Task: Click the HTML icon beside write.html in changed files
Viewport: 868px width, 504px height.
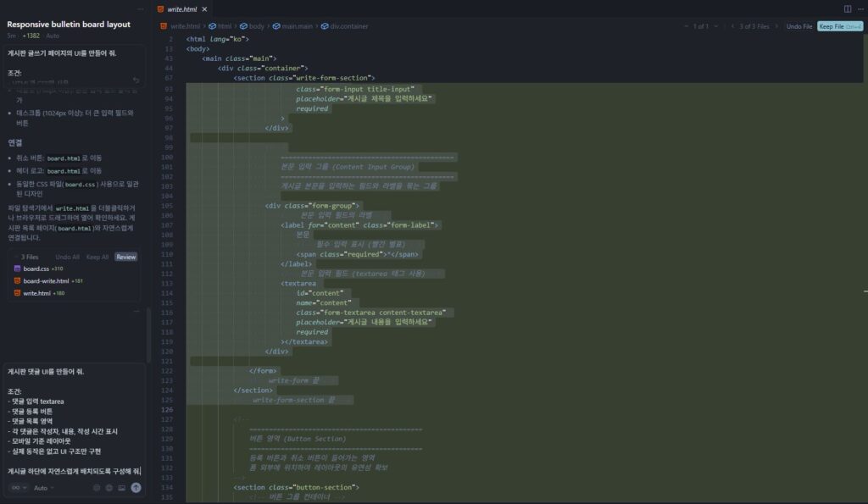Action: coord(17,291)
